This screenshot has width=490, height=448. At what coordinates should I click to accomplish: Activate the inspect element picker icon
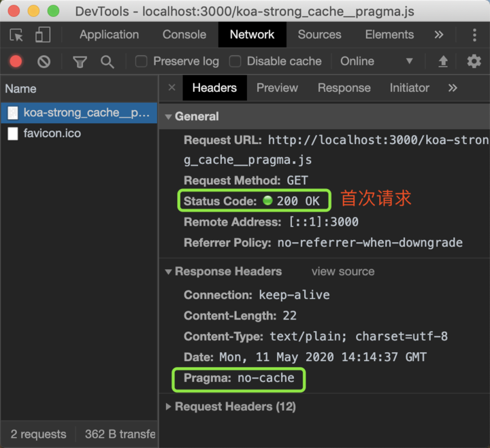[16, 35]
